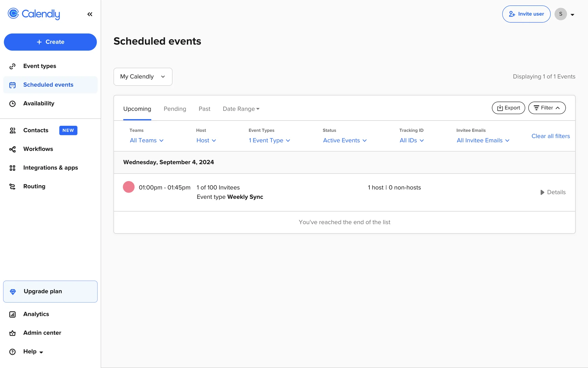This screenshot has height=368, width=588.
Task: Click the Contacts people icon
Action: pyautogui.click(x=12, y=130)
